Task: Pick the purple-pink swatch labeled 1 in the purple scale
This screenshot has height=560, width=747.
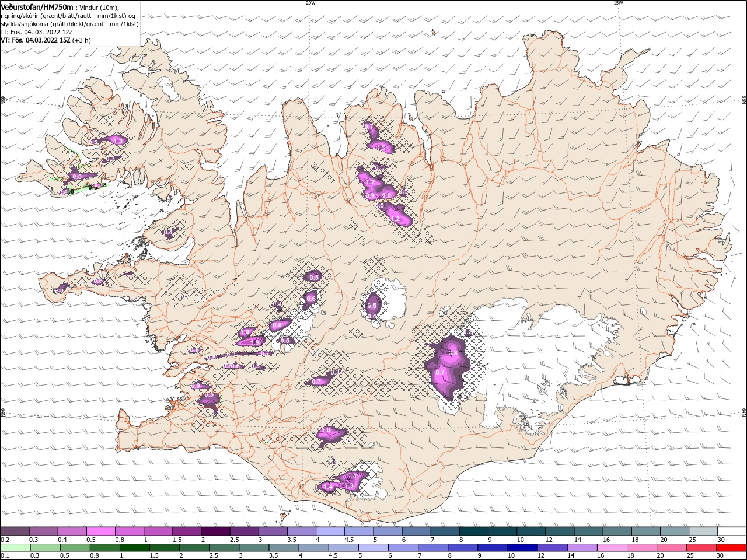Action: coord(158,531)
